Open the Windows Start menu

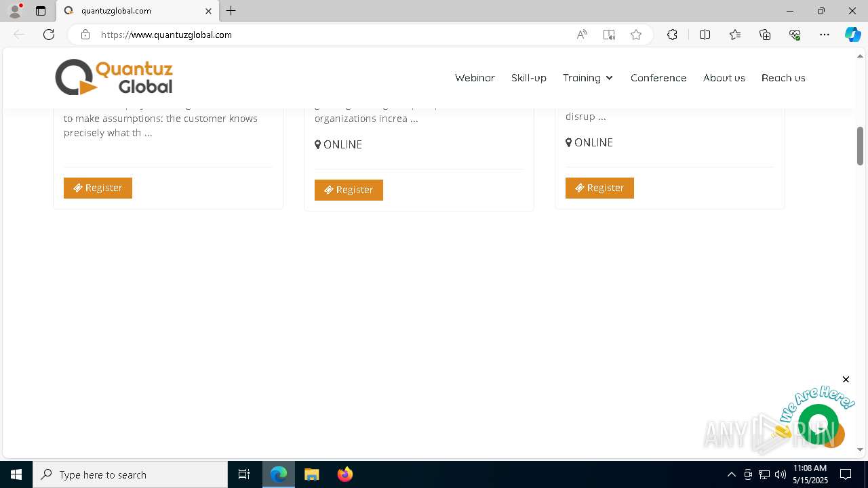pyautogui.click(x=16, y=474)
